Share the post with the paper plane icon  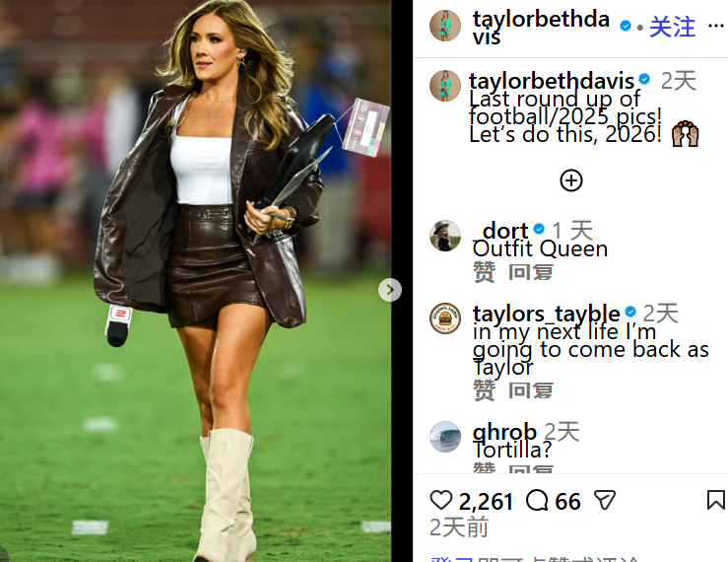coord(605,501)
